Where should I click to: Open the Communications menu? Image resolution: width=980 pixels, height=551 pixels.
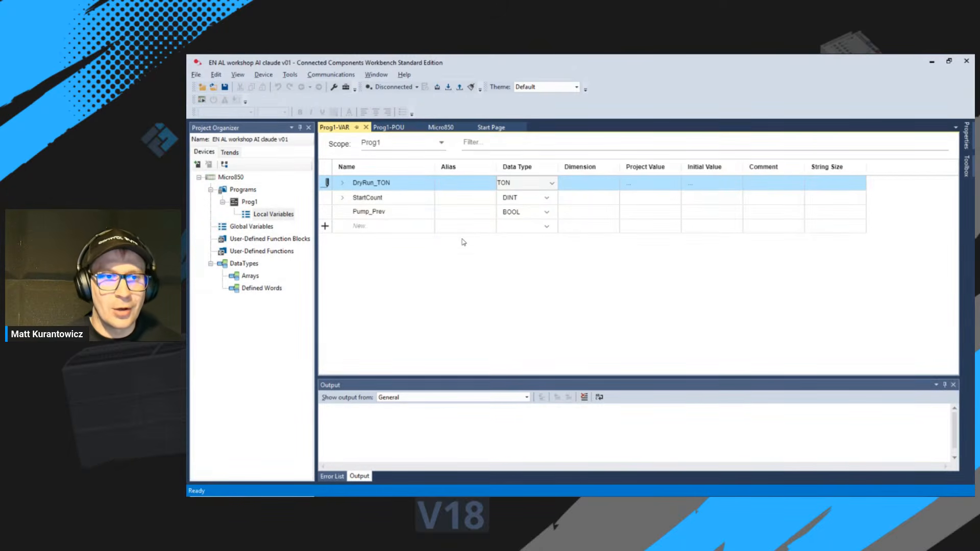coord(331,74)
